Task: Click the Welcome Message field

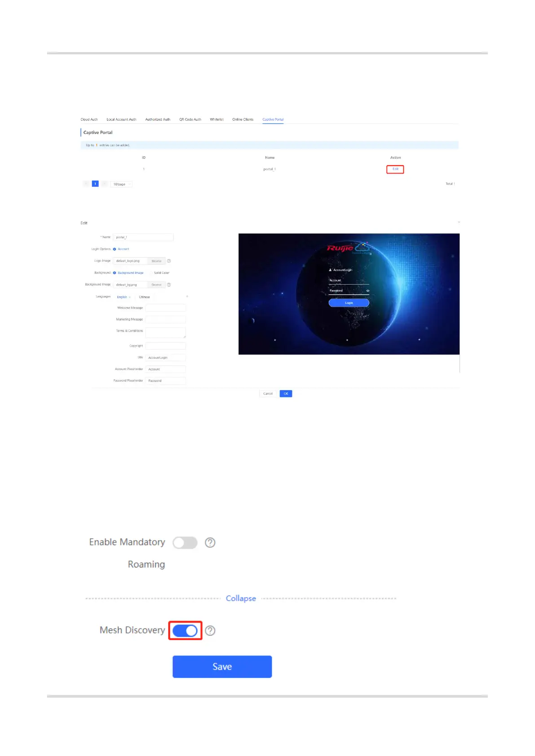Action: 166,308
